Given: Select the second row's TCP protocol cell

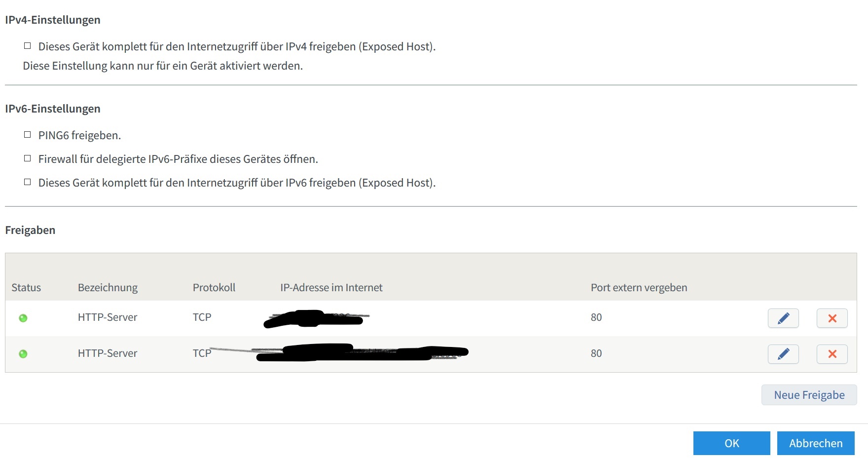Looking at the screenshot, I should 202,353.
